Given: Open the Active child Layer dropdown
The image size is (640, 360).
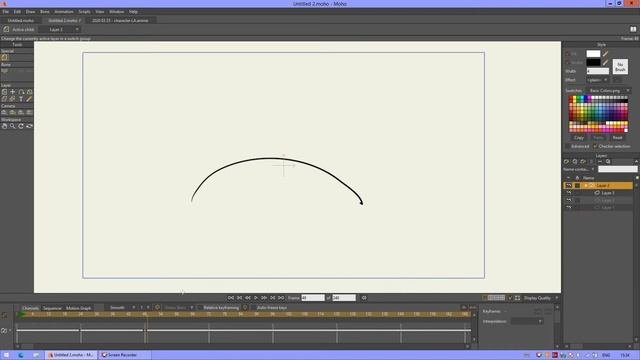Looking at the screenshot, I should click(x=60, y=29).
